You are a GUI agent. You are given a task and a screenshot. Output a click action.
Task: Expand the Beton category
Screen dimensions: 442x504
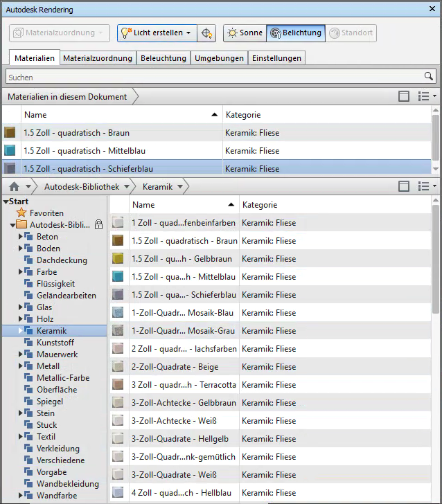[21, 237]
